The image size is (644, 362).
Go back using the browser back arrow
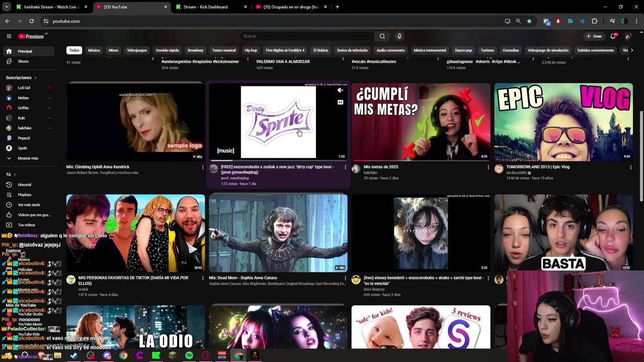pyautogui.click(x=7, y=21)
